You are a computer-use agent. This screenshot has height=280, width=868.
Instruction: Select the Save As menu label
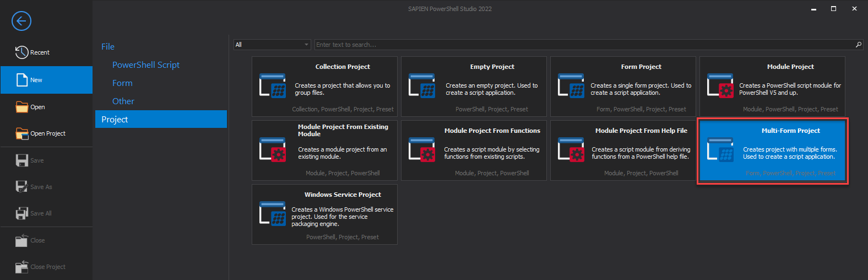[41, 187]
